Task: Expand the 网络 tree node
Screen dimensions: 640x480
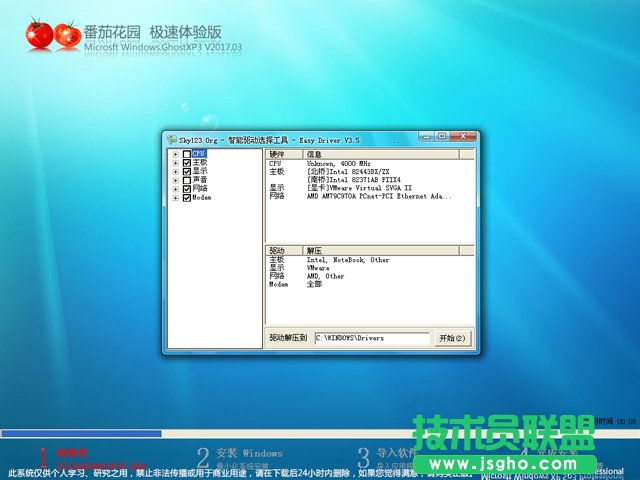Action: [x=176, y=189]
